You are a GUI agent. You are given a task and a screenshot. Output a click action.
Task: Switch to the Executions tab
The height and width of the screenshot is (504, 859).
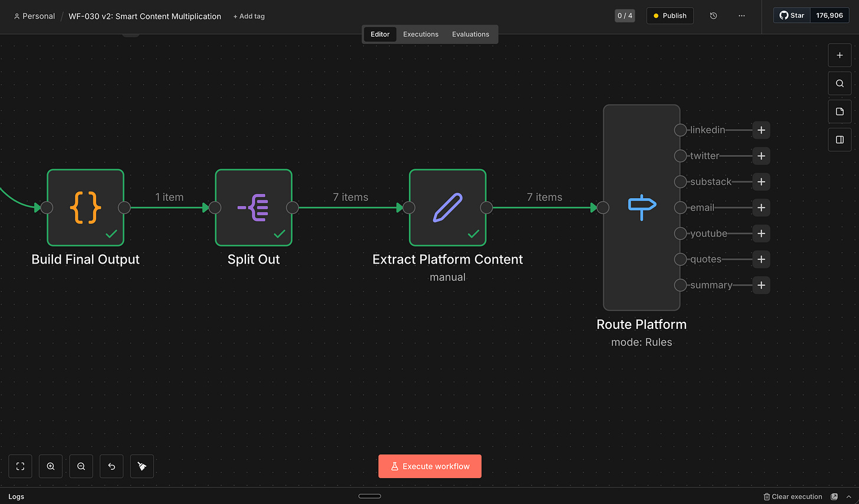(x=420, y=34)
